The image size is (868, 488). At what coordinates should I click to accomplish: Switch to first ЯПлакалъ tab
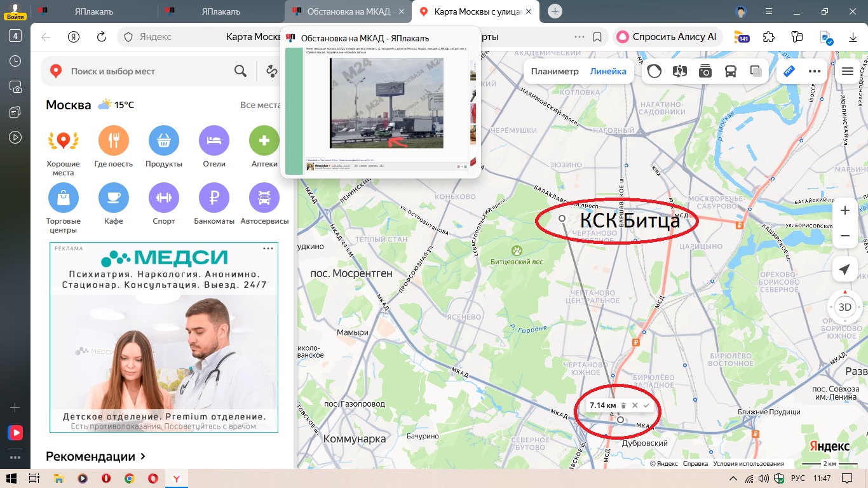click(x=95, y=11)
